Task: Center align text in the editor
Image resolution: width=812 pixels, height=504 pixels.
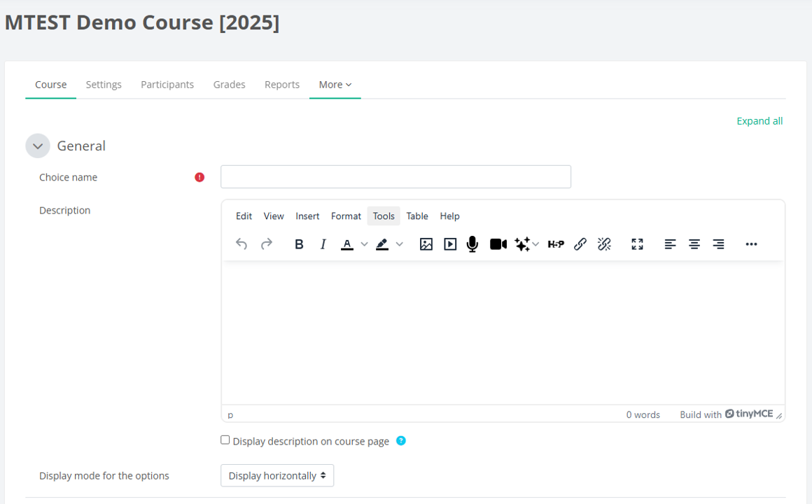Action: (x=694, y=244)
